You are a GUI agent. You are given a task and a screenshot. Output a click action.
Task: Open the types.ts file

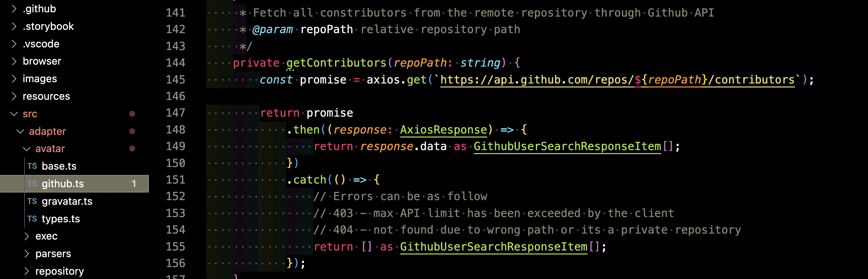tap(61, 219)
